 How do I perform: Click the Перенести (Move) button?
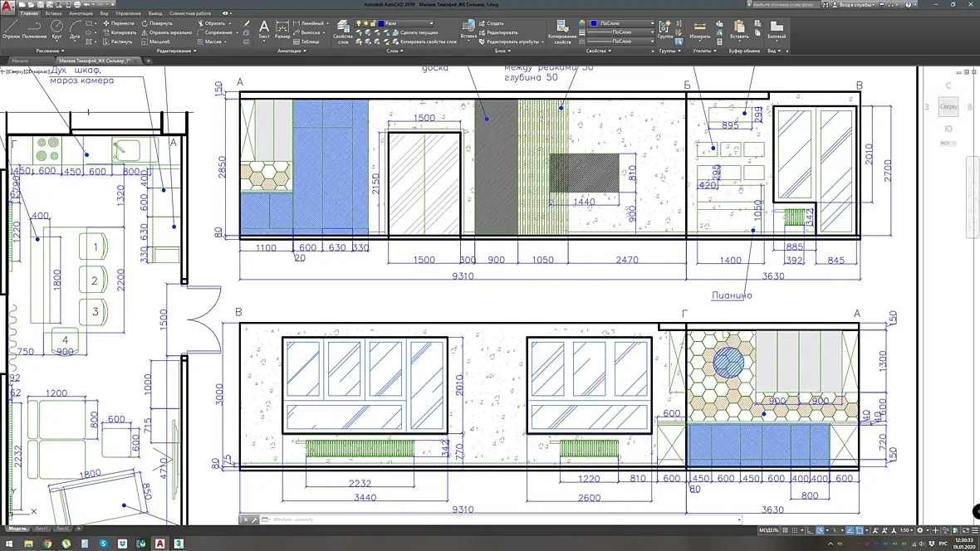click(x=120, y=23)
